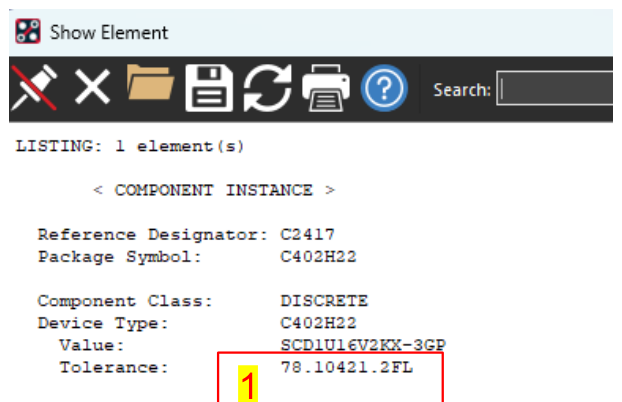Click the X close icon in toolbar
The width and height of the screenshot is (622, 402).
point(92,87)
